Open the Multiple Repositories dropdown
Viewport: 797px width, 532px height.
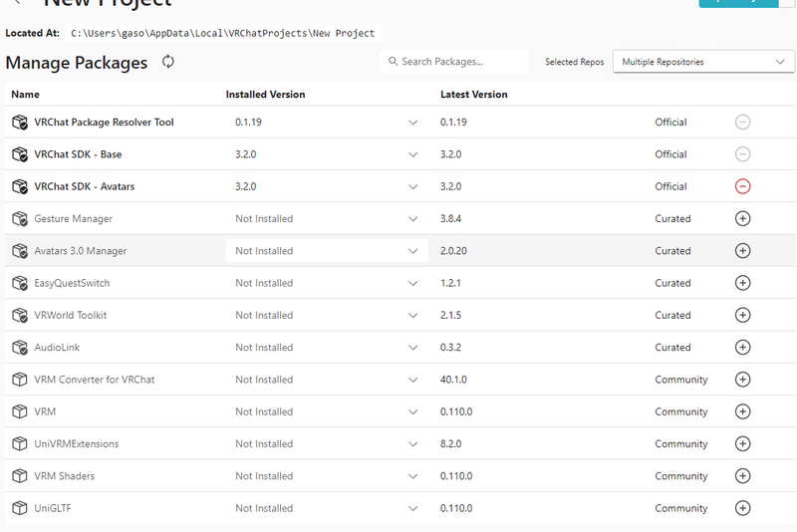[x=703, y=62]
